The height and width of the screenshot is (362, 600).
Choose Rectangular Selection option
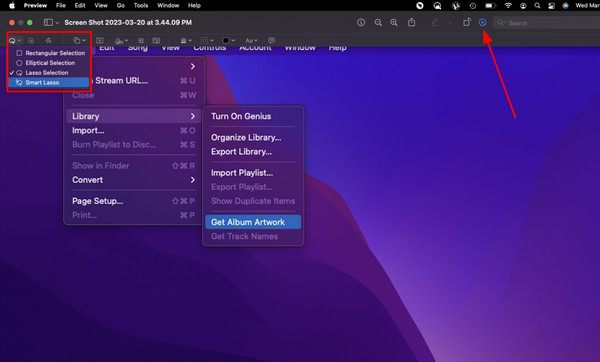[x=49, y=53]
